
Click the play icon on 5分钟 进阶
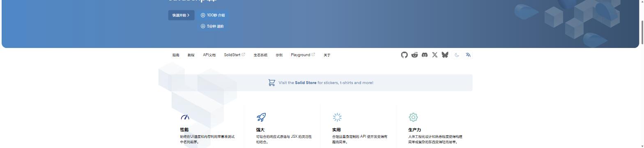(x=203, y=26)
